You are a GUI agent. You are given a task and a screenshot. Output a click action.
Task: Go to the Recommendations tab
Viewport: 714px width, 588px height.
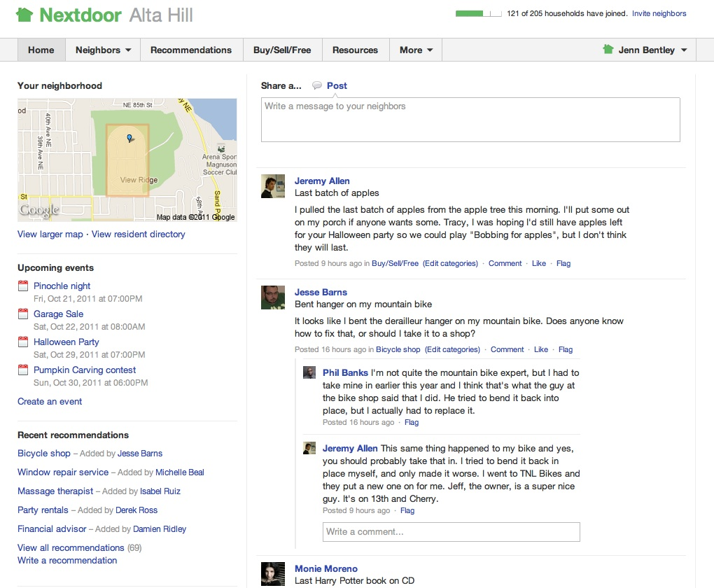191,50
